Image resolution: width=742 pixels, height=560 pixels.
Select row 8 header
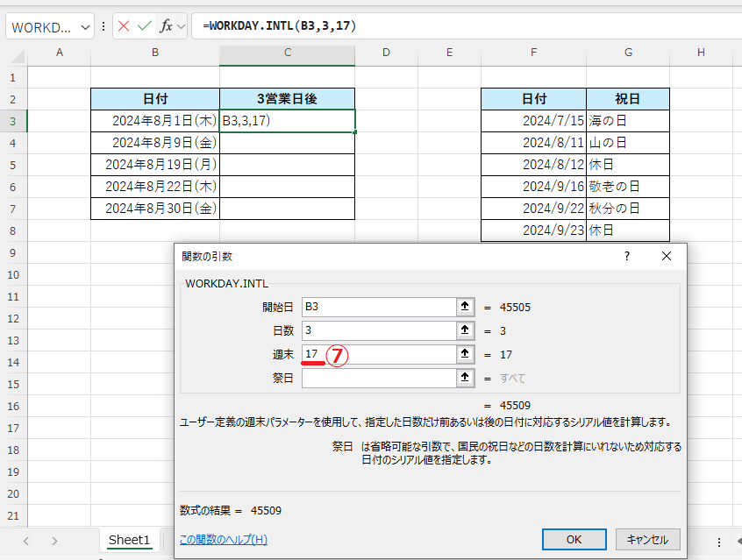pos(13,231)
